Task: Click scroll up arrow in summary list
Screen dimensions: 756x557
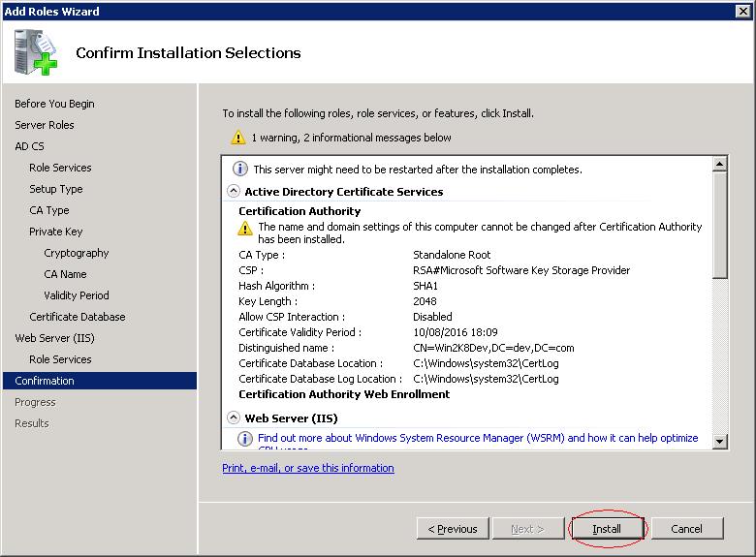Action: pos(719,164)
